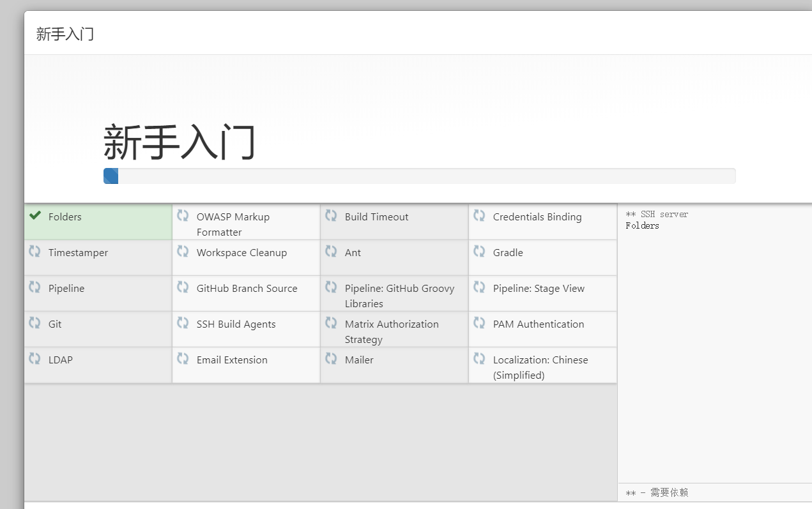Select the GitHub Branch Source plugin label
Viewport: 812px width, 509px height.
[247, 289]
